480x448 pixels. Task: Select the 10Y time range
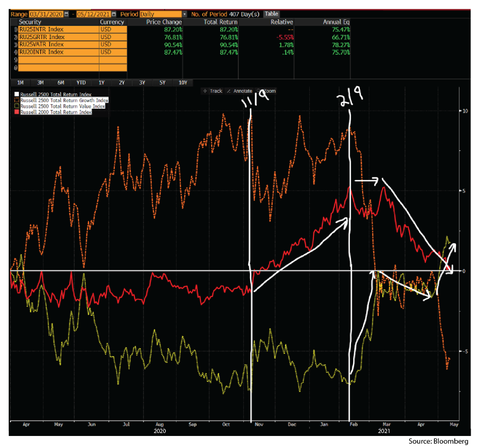183,83
